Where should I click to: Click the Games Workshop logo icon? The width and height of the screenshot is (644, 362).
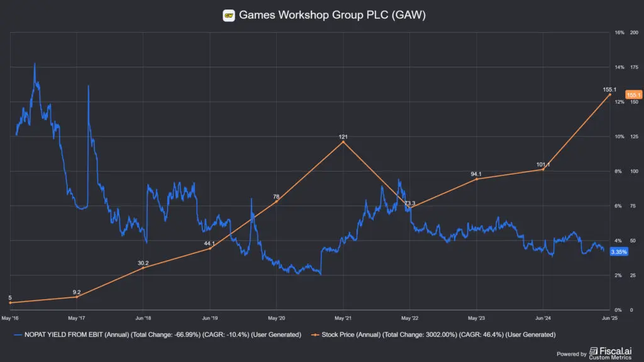click(229, 16)
